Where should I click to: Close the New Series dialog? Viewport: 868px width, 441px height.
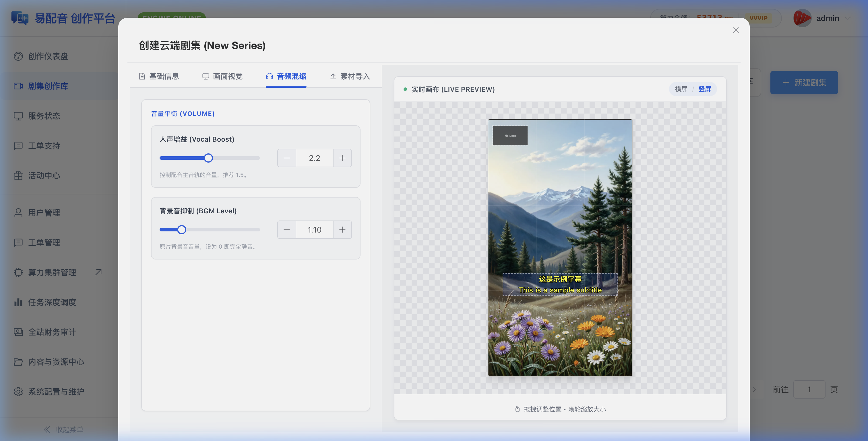736,30
